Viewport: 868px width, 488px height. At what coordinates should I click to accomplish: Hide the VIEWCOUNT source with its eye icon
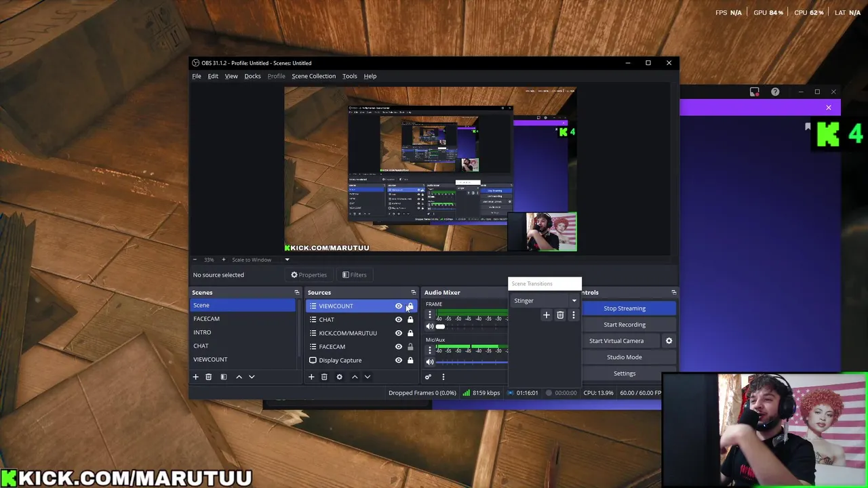point(398,306)
